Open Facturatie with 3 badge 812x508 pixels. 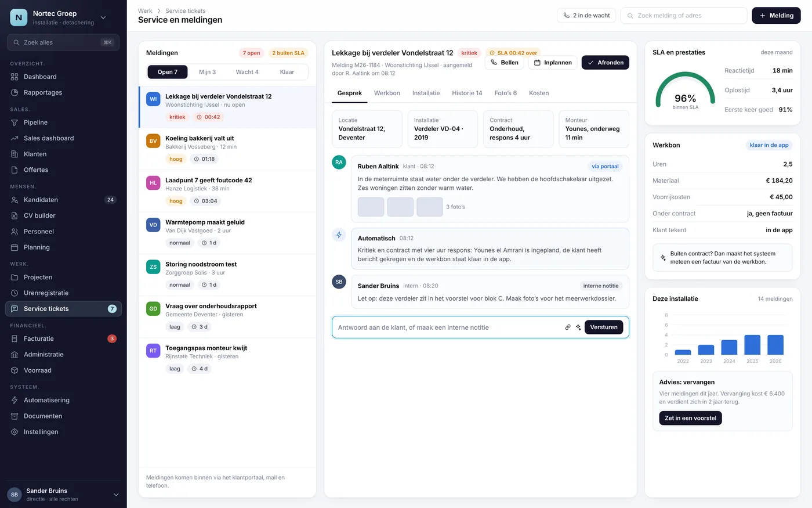(x=63, y=338)
